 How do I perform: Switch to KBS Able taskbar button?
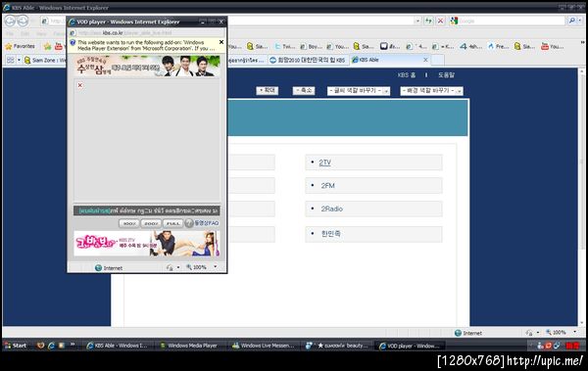(118, 346)
